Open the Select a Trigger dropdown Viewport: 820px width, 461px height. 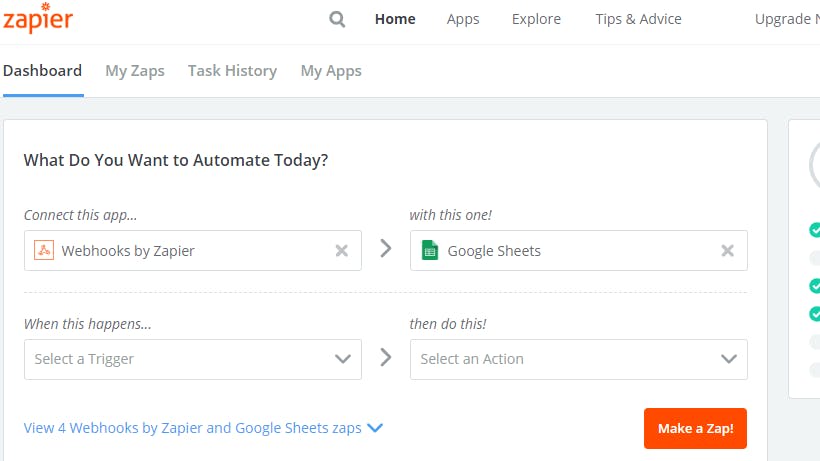click(193, 359)
